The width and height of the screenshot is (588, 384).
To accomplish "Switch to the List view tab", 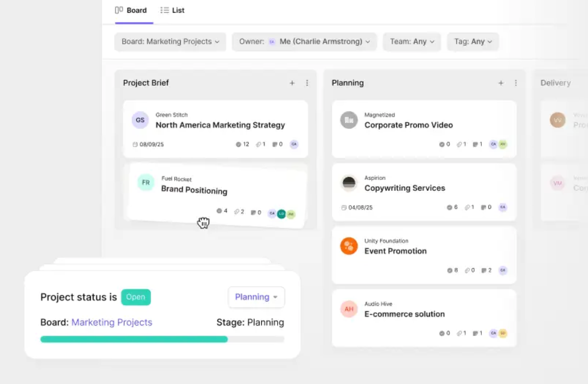I will coord(172,10).
